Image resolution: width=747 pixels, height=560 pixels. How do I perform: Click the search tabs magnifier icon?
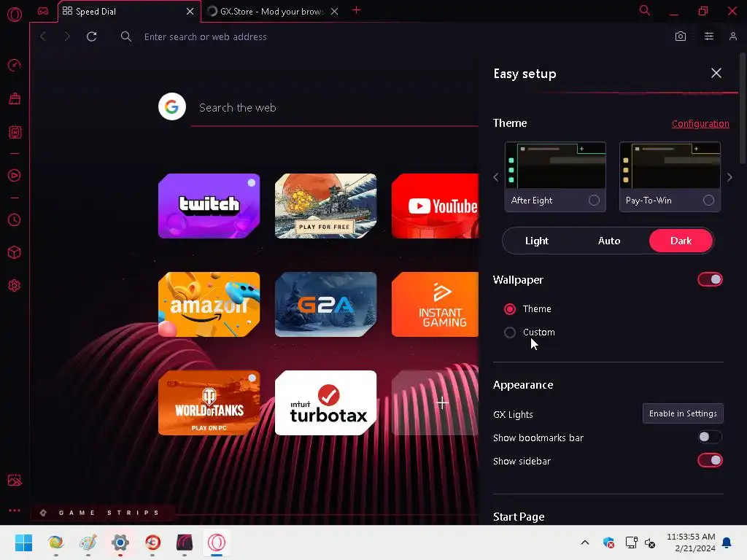[645, 10]
